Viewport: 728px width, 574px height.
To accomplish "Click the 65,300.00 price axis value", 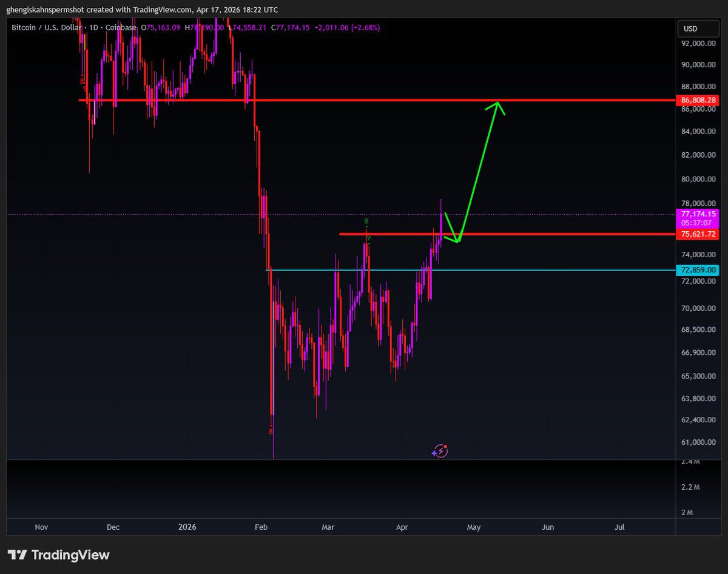I will (699, 376).
